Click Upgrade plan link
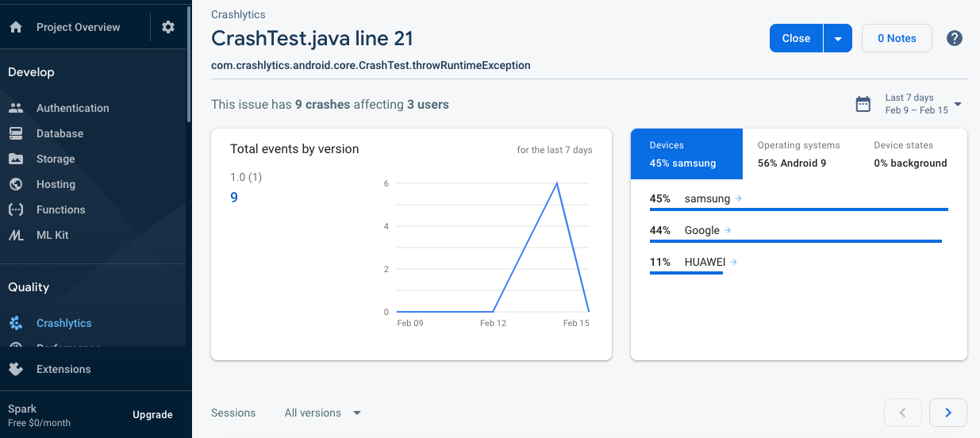 [152, 415]
